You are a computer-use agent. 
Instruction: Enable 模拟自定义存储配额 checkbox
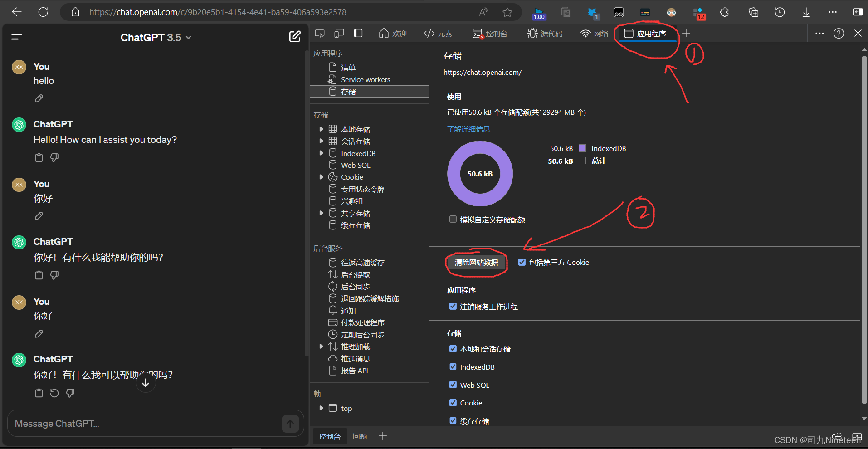click(453, 219)
